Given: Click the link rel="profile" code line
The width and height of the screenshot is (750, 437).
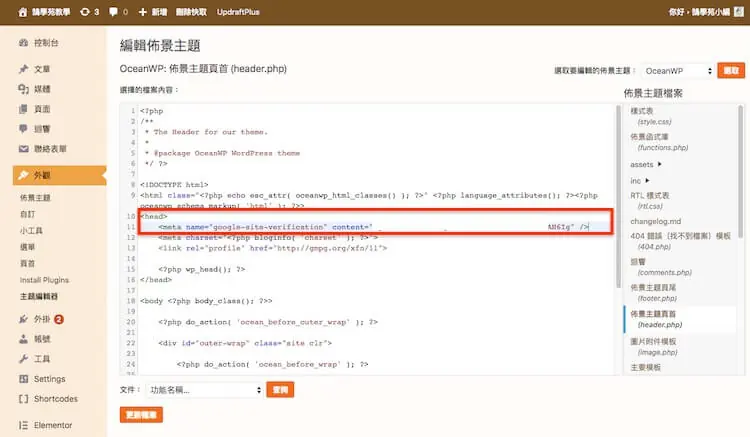Looking at the screenshot, I should (x=273, y=248).
